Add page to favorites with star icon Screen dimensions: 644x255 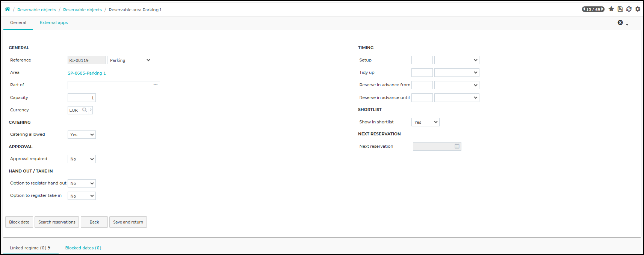[x=611, y=9]
